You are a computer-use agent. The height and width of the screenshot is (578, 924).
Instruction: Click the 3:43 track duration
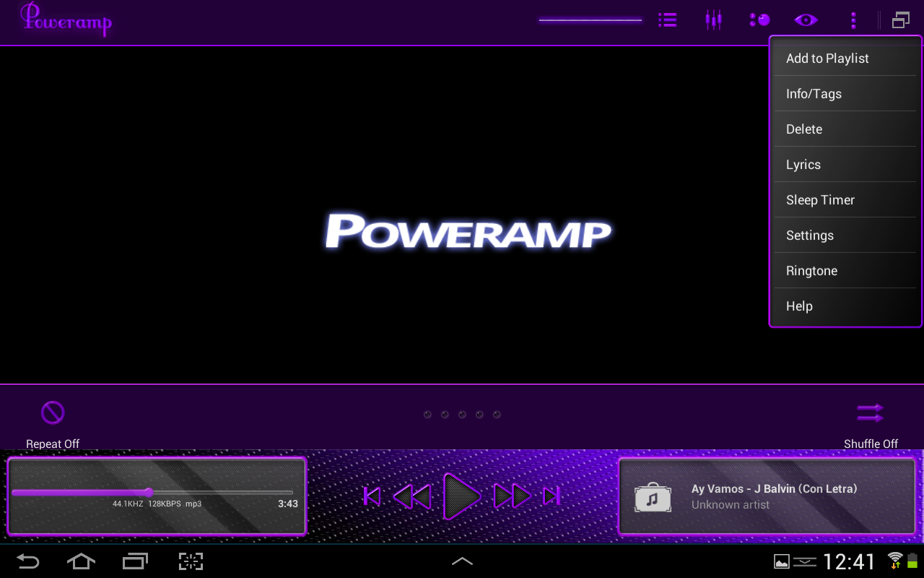click(x=288, y=504)
